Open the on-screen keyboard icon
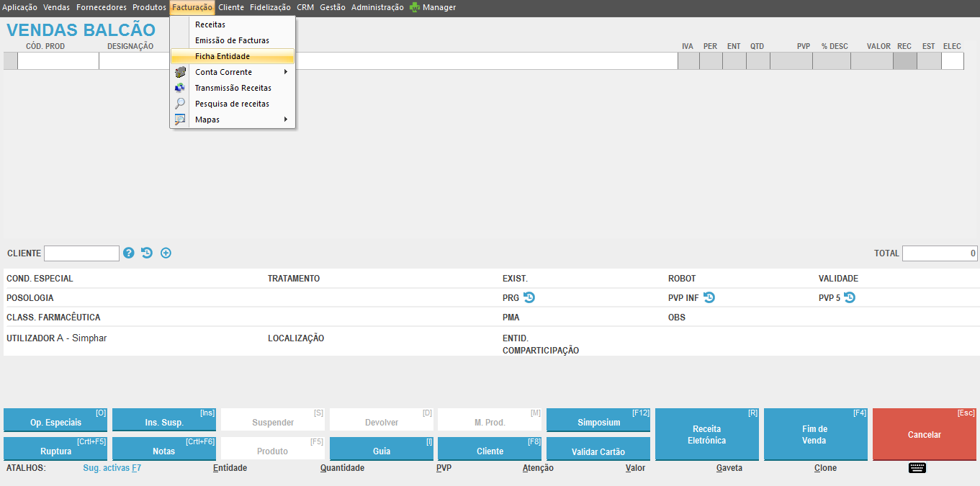 tap(917, 468)
